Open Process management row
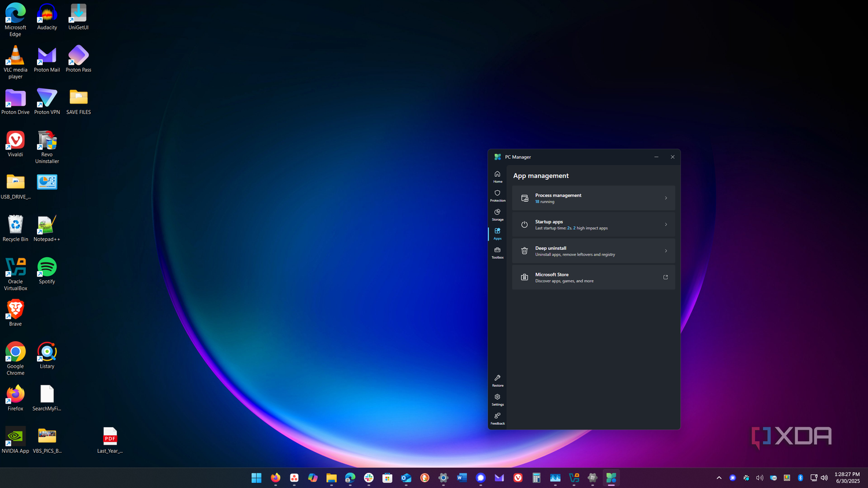This screenshot has width=868, height=488. coord(593,198)
